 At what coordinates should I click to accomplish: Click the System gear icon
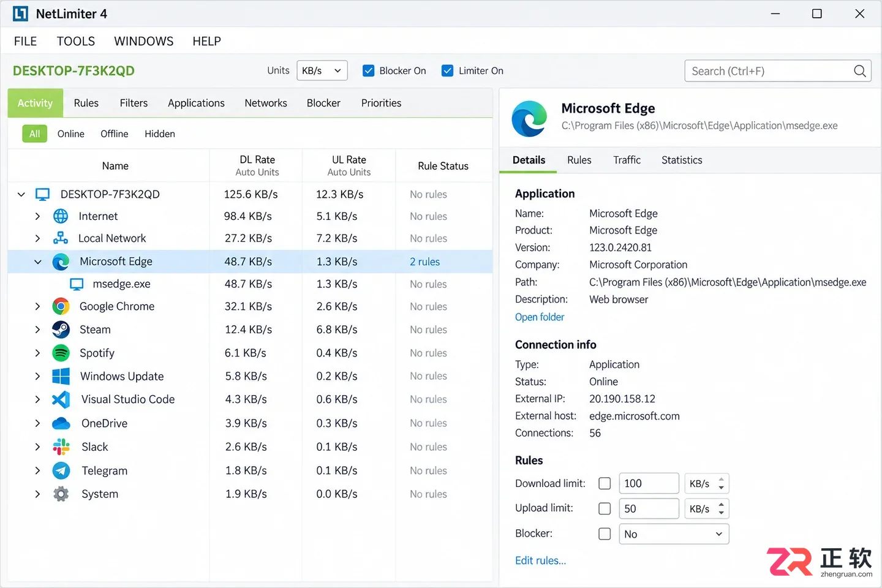[x=61, y=494]
